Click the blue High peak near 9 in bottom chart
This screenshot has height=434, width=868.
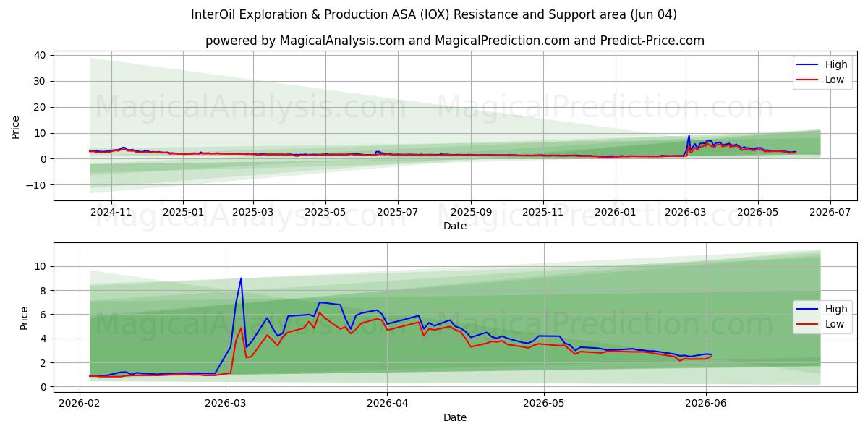pos(241,278)
